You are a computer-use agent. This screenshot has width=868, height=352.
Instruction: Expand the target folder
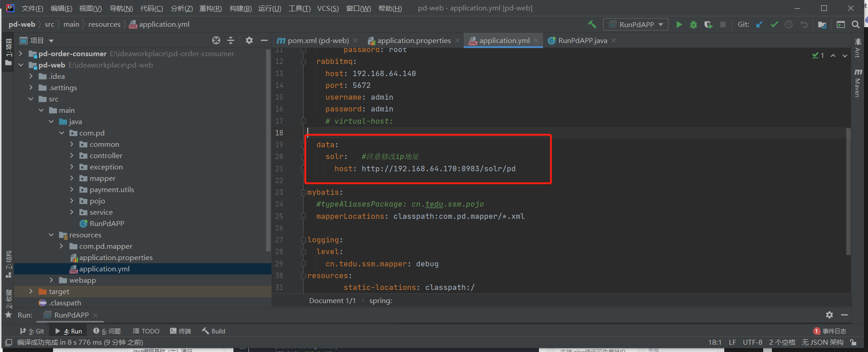[31, 291]
